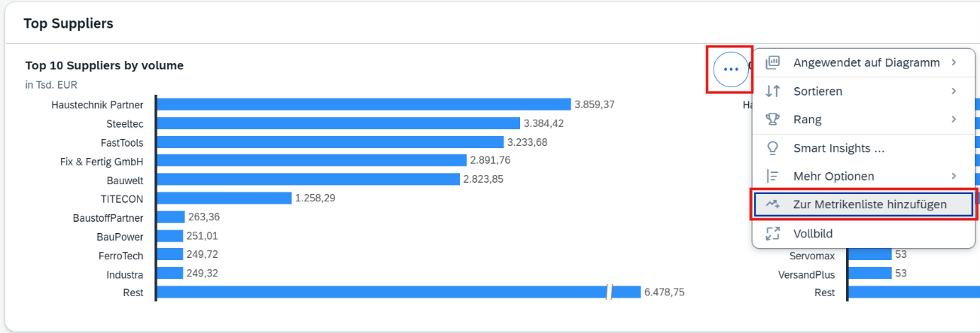
Task: Click the Smart Insights lightbulb icon
Action: coord(772,148)
